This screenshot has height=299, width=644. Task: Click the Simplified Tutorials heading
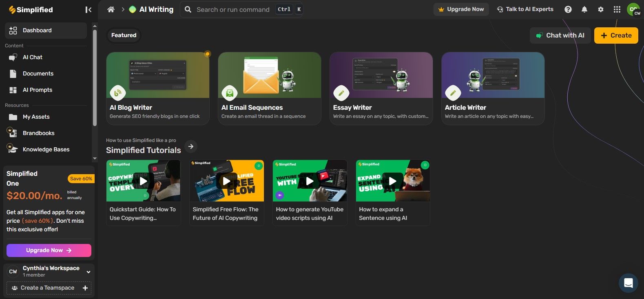tap(144, 150)
